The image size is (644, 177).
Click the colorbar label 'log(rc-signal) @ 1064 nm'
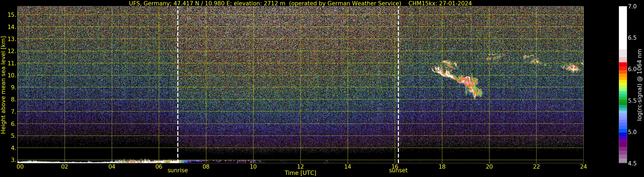pos(639,85)
